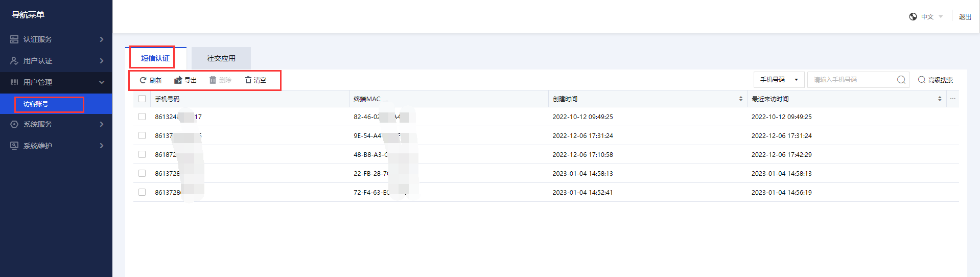Open the 手机号码 search type dropdown
This screenshot has width=980, height=277.
[x=779, y=80]
